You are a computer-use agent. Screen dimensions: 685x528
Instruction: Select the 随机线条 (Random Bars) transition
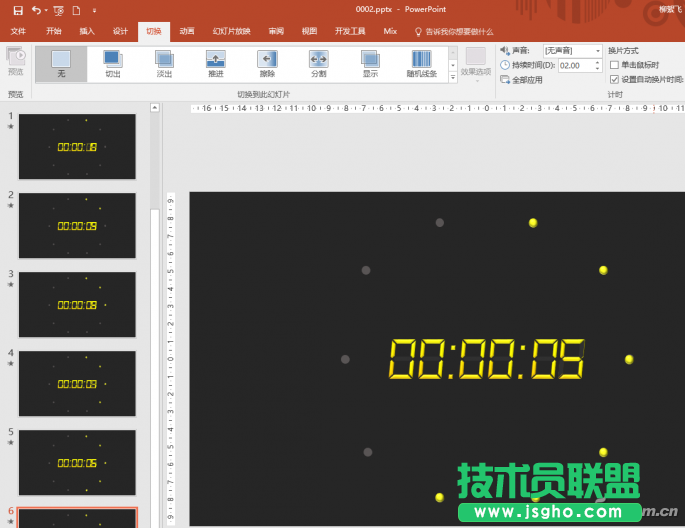click(422, 64)
